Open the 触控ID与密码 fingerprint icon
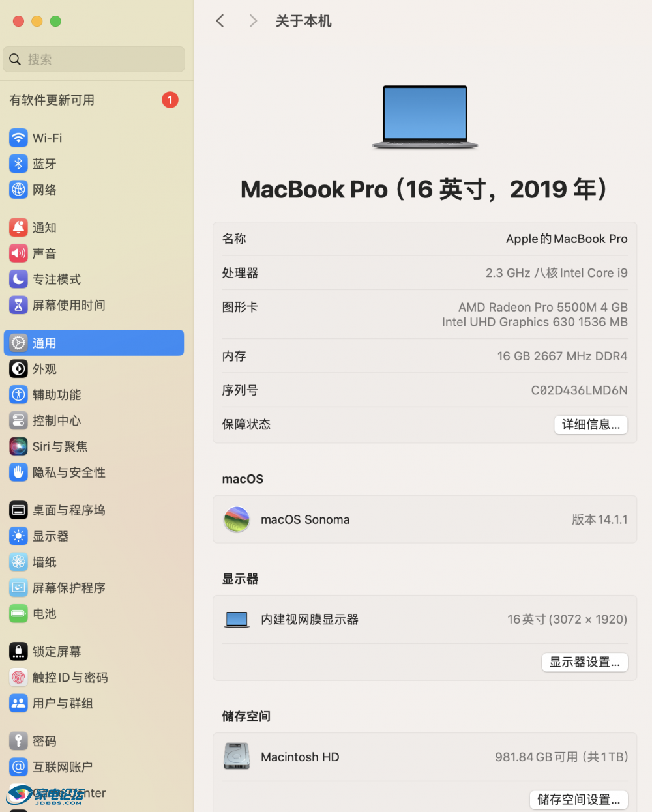652x812 pixels. point(18,678)
